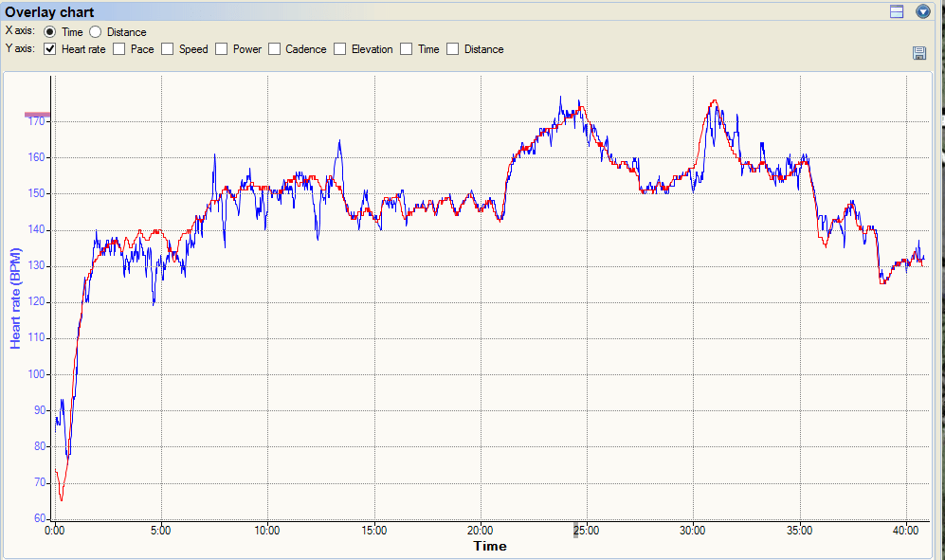Select the Distance X axis radio button
This screenshot has height=560, width=945.
click(x=95, y=32)
